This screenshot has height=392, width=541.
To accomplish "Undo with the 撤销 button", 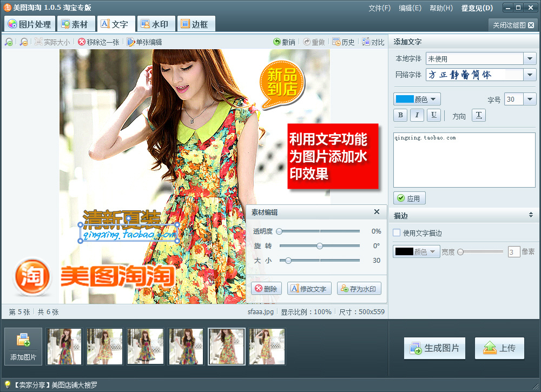I will (x=285, y=42).
